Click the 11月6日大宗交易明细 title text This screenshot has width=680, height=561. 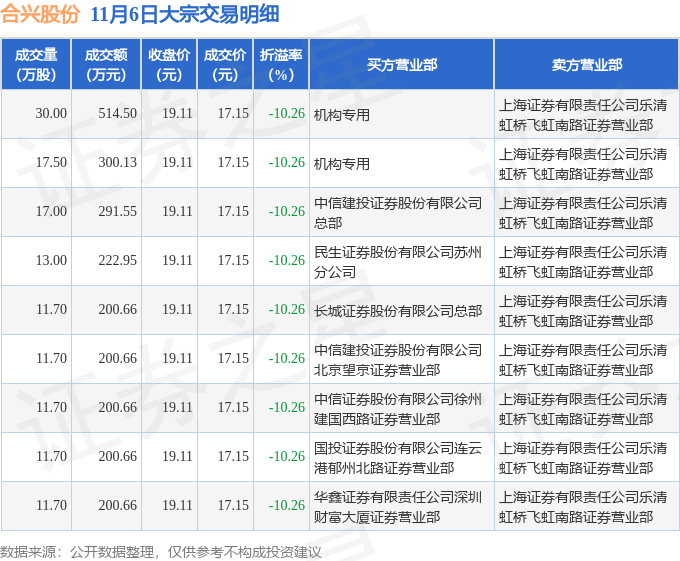pos(185,14)
